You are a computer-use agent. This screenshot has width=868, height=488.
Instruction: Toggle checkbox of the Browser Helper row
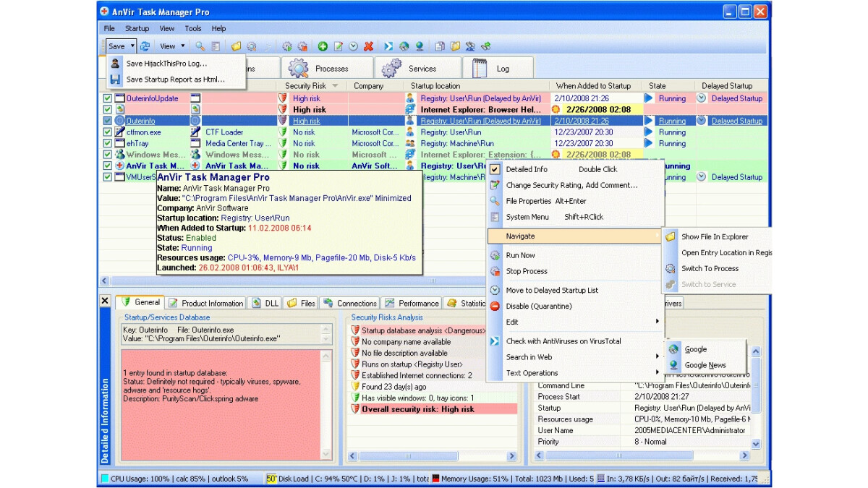(x=108, y=110)
